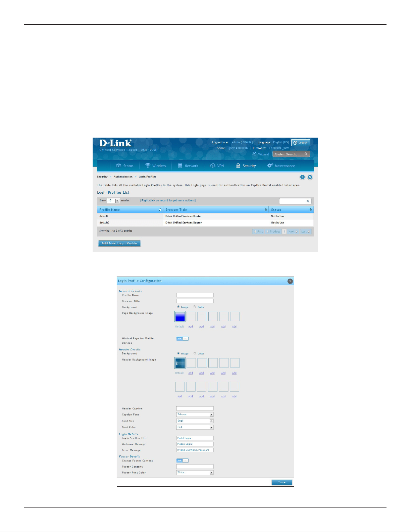The image size is (411, 532).
Task: Go to Previous page button
Action: tap(273, 232)
